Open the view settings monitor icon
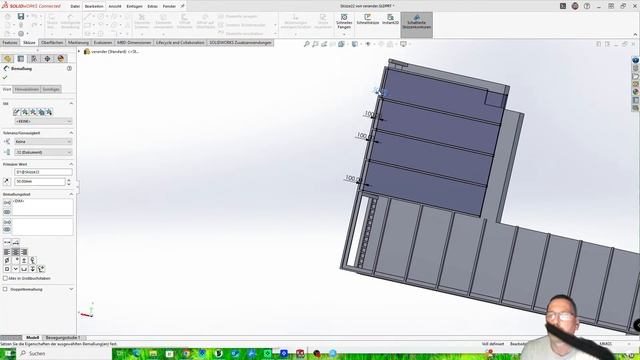The width and height of the screenshot is (640, 360). coord(403,44)
